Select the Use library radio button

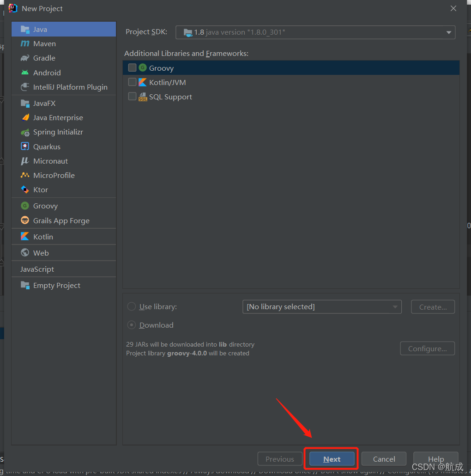coord(131,306)
